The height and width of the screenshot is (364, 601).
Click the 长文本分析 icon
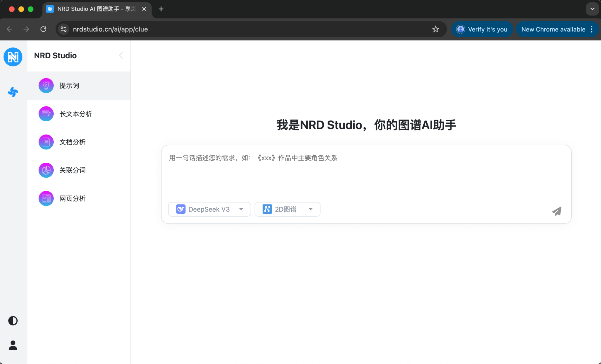pyautogui.click(x=46, y=114)
